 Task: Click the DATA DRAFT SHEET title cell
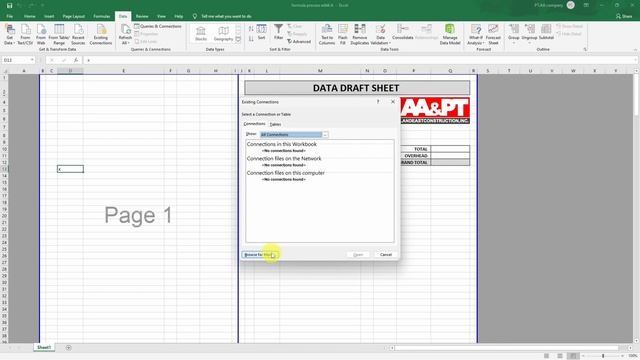click(x=357, y=88)
